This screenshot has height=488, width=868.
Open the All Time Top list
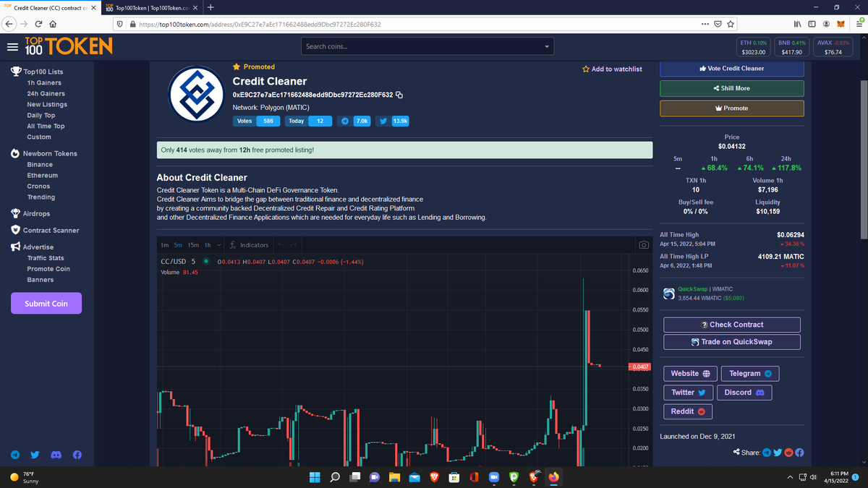[x=46, y=126]
